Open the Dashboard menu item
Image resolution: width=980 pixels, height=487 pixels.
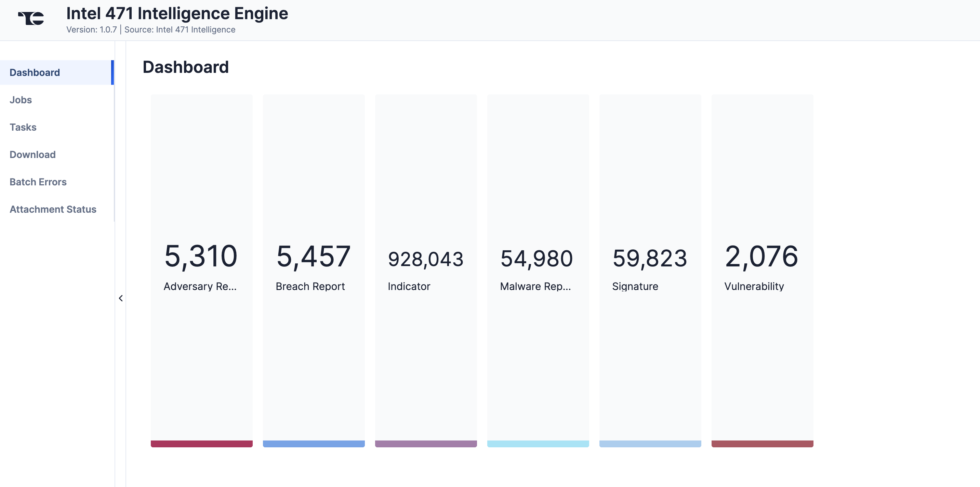[35, 73]
